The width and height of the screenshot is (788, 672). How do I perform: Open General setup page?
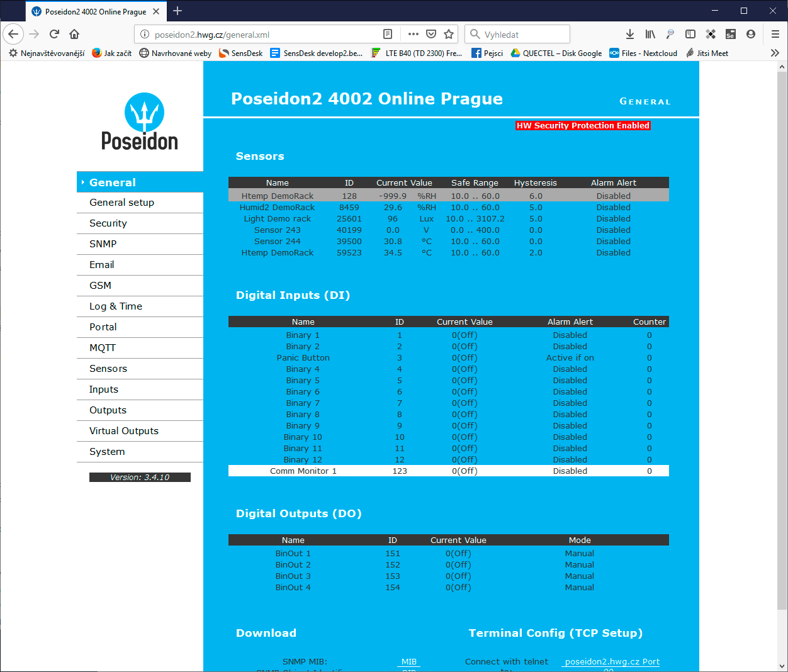140,203
